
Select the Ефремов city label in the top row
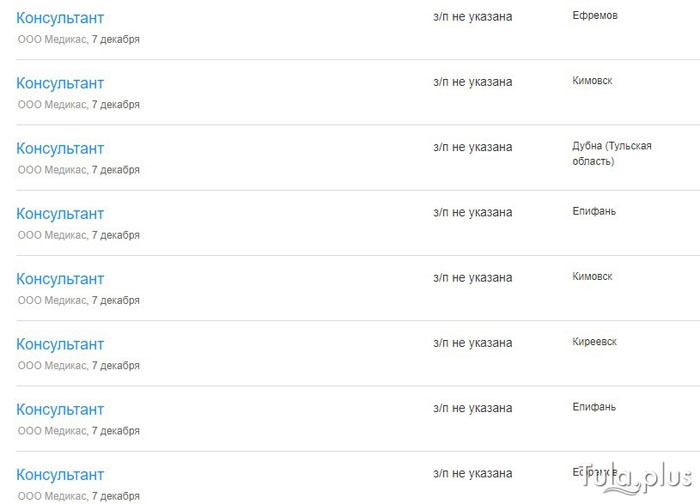pos(595,16)
